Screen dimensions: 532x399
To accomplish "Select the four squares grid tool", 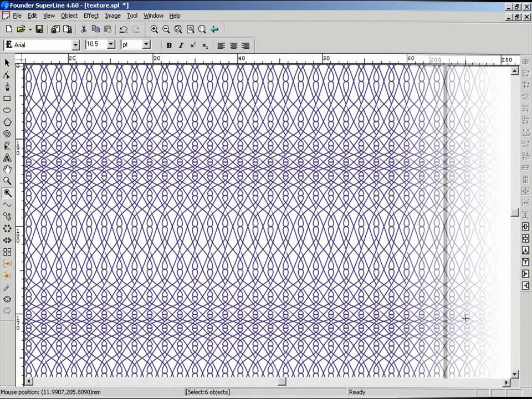I will [7, 252].
